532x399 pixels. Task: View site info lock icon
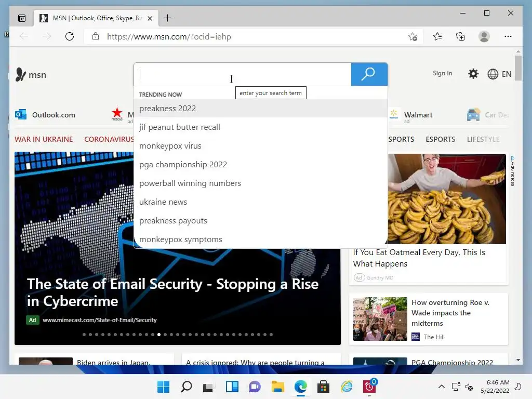(96, 36)
